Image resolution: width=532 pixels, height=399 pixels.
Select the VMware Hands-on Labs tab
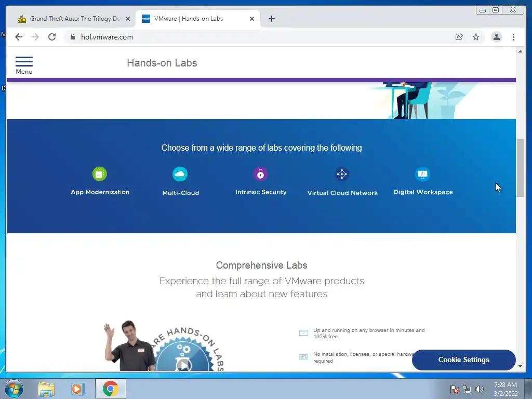(x=198, y=19)
